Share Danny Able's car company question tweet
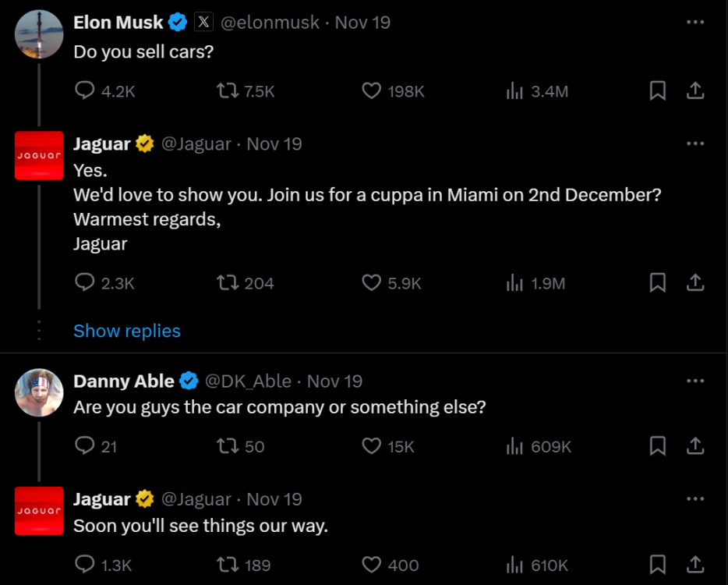The height and width of the screenshot is (585, 728). [x=694, y=446]
